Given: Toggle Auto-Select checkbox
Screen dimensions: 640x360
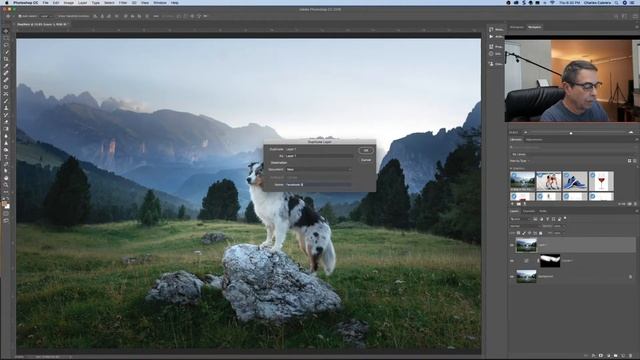Looking at the screenshot, I should 20,16.
